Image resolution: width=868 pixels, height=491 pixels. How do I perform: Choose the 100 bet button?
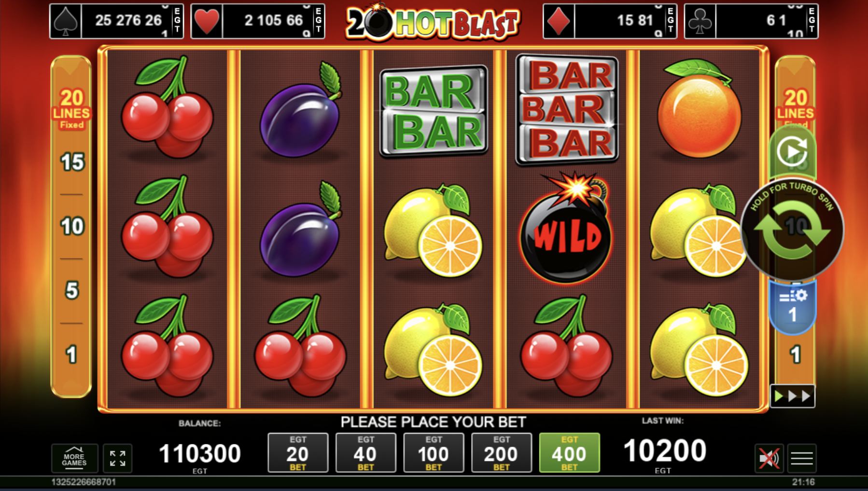434,453
